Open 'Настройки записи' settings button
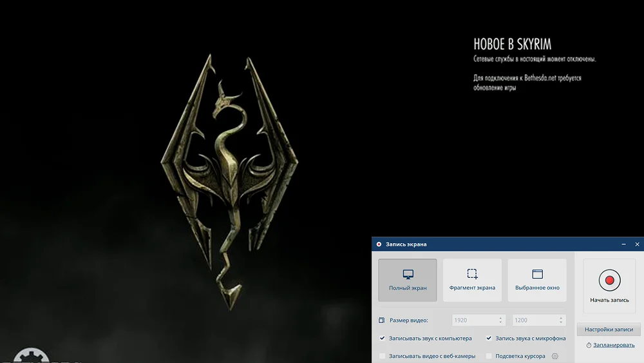The image size is (644, 363). (609, 329)
